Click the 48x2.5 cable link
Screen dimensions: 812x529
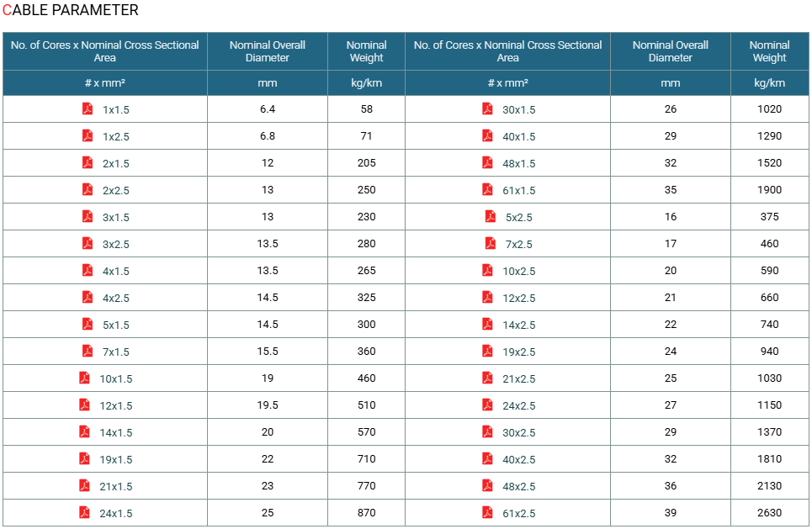pos(519,487)
